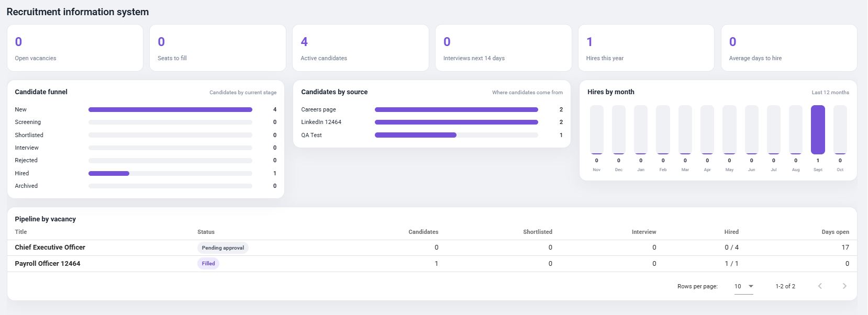Click the Nov bar in Hires by month
The width and height of the screenshot is (868, 315).
(597, 130)
